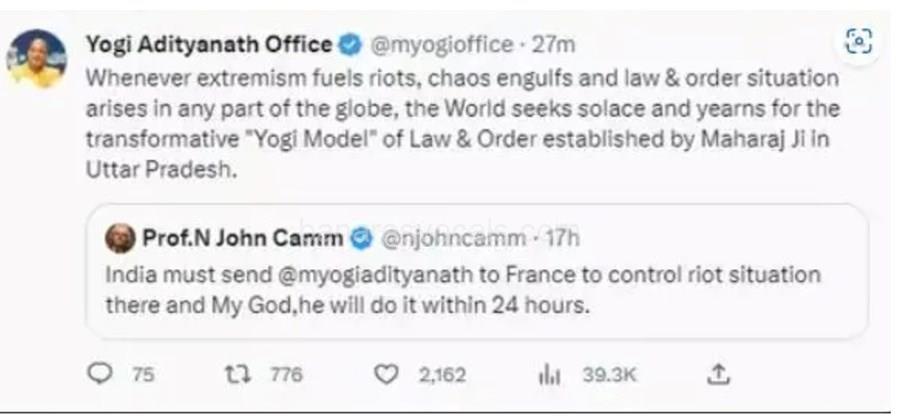Click the reply speech bubble icon

point(101,375)
